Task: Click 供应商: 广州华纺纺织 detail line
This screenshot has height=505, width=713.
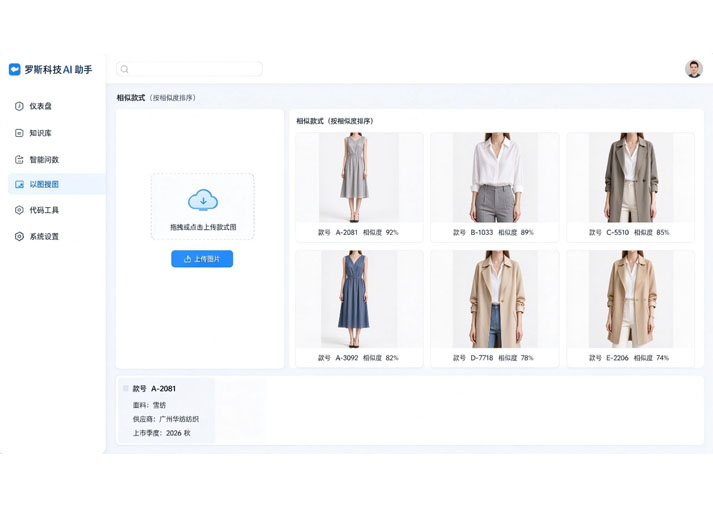Action: [166, 419]
